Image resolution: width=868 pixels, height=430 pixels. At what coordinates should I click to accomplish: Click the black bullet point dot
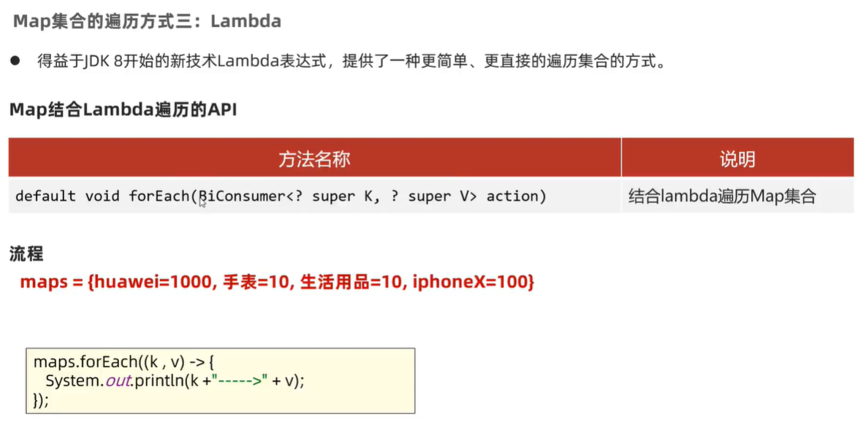(x=14, y=61)
